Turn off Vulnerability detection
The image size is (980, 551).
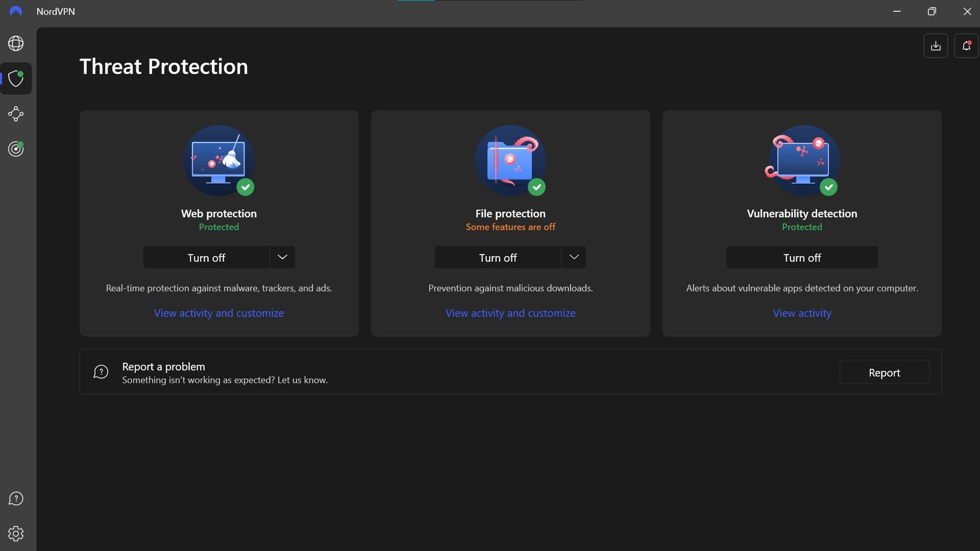(x=802, y=258)
